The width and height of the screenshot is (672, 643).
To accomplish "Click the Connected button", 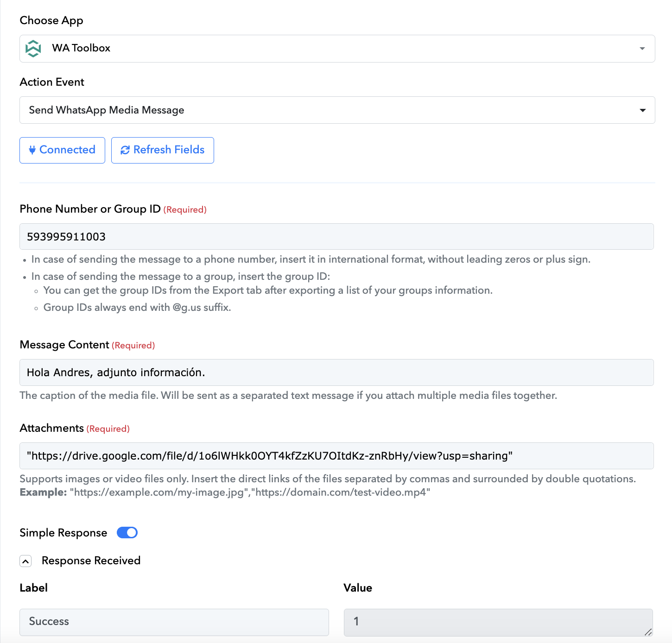I will pyautogui.click(x=62, y=150).
